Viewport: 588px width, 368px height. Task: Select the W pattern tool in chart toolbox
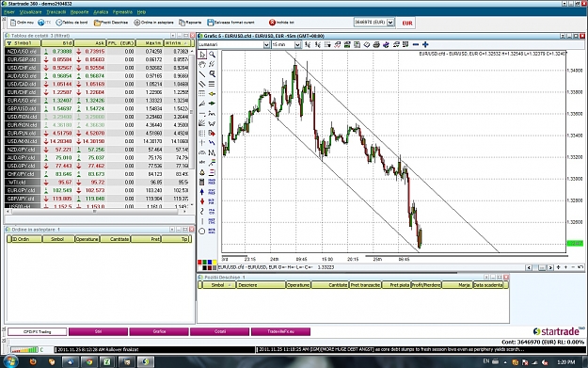212,123
